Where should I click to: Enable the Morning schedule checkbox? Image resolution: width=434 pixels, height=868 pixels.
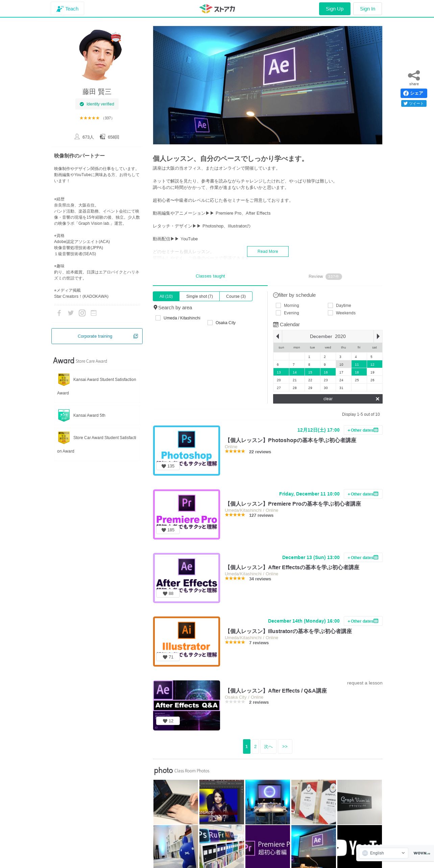point(278,306)
